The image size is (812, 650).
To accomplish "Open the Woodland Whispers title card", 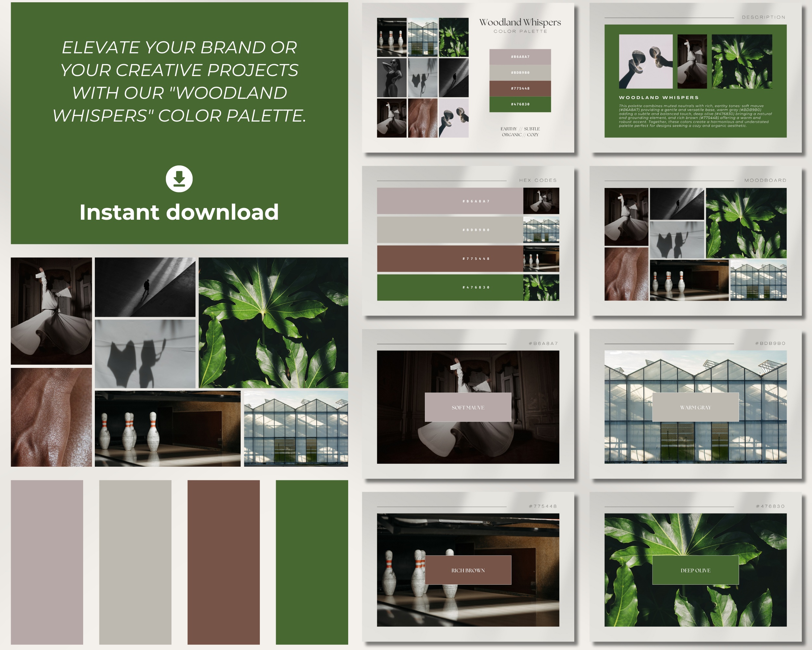I will click(520, 23).
